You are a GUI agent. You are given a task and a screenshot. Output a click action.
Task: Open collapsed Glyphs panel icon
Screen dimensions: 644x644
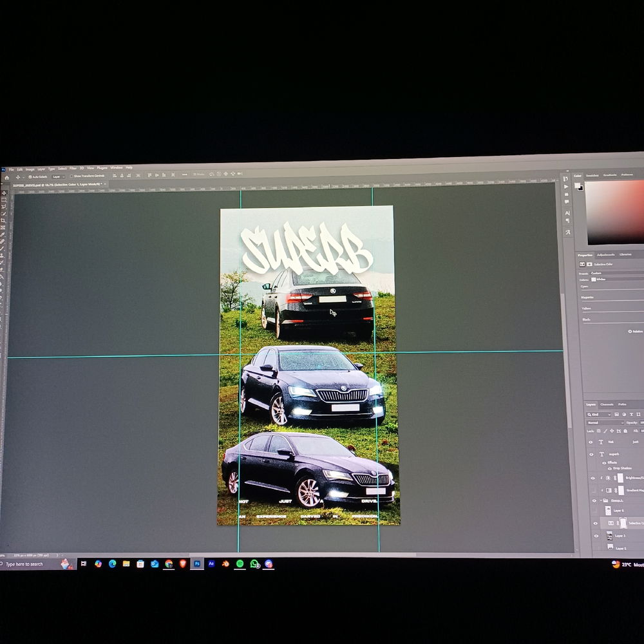click(568, 232)
